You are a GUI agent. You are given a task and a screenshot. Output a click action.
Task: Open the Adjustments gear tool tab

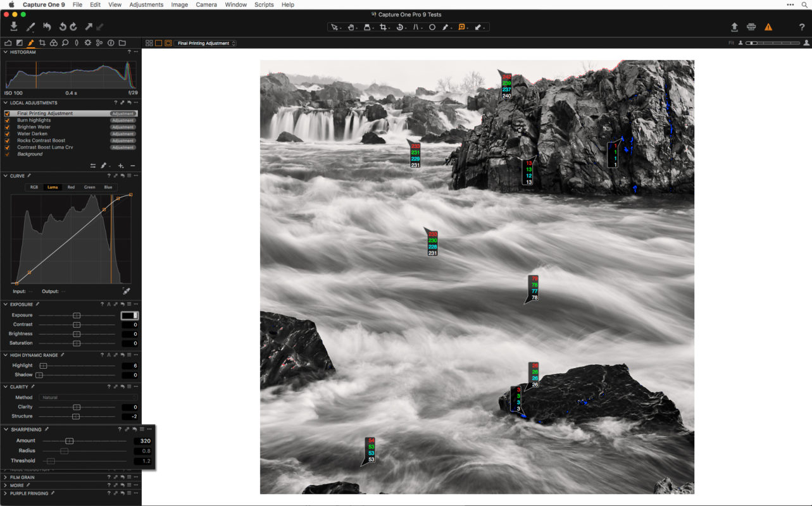pyautogui.click(x=87, y=42)
